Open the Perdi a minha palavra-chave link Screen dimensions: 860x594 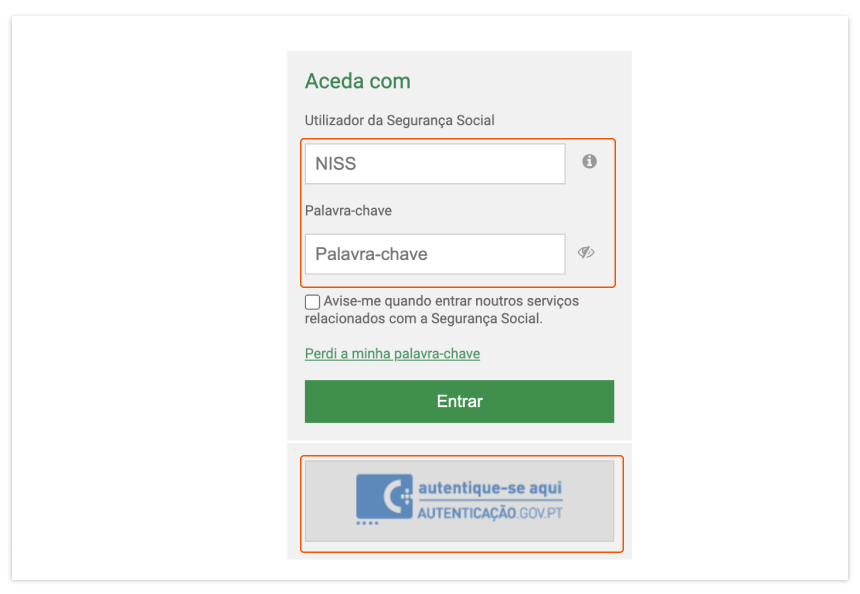click(x=392, y=354)
